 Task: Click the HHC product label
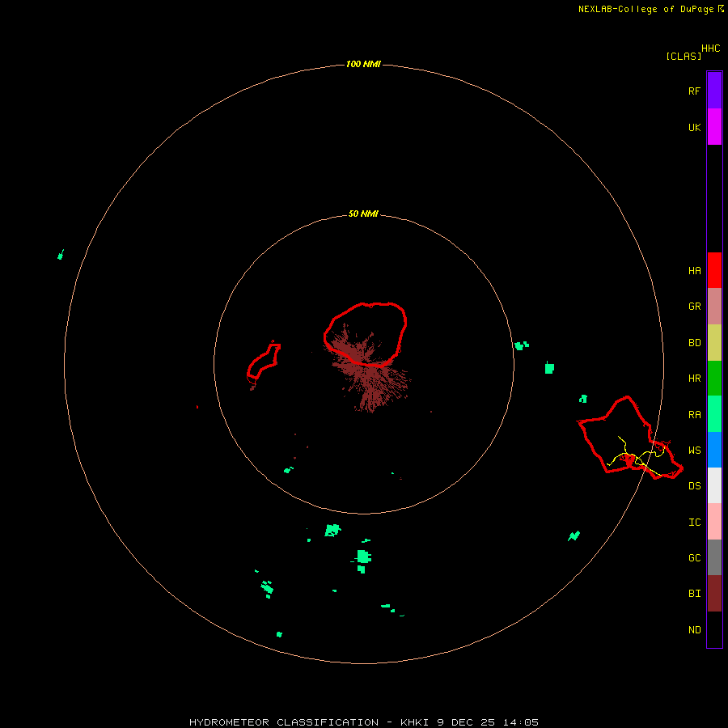(x=711, y=49)
